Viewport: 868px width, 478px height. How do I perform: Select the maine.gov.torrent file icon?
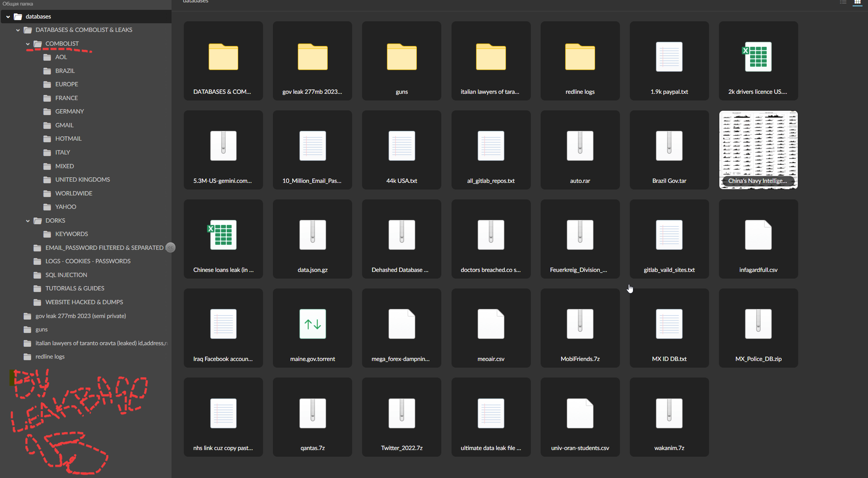pos(312,324)
